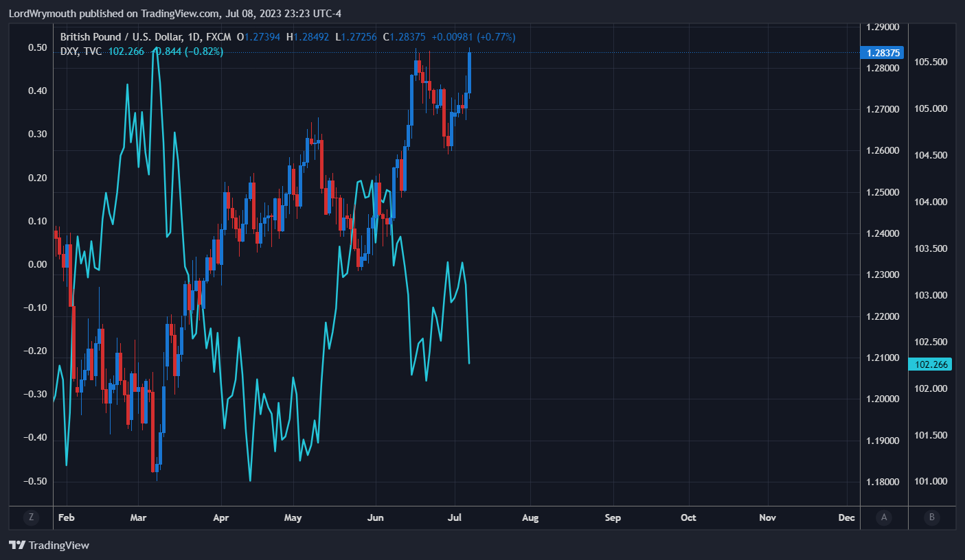Click the 101.500 DXY scale value
Image resolution: width=965 pixels, height=560 pixels.
930,435
